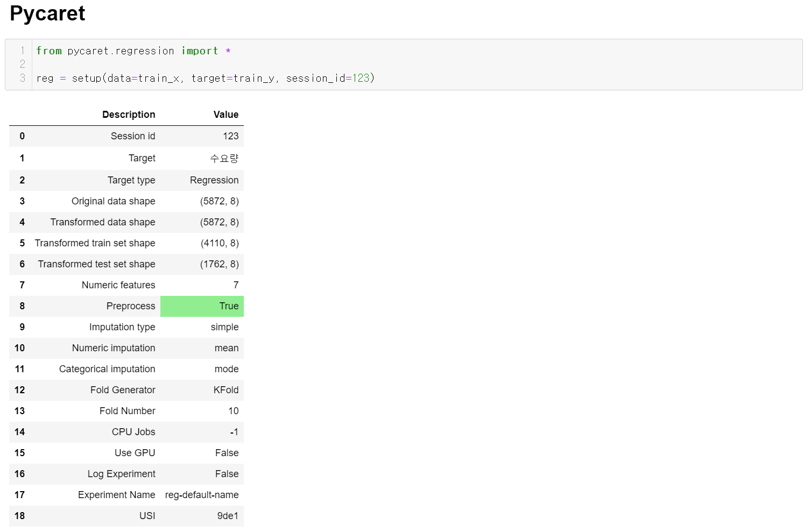Click the Original data shape label
The height and width of the screenshot is (532, 811).
tap(114, 201)
